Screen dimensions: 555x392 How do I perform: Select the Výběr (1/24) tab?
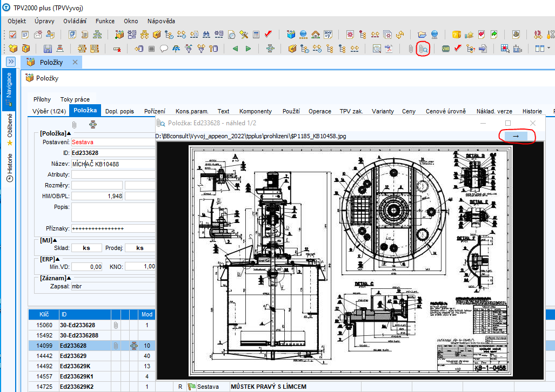click(49, 111)
